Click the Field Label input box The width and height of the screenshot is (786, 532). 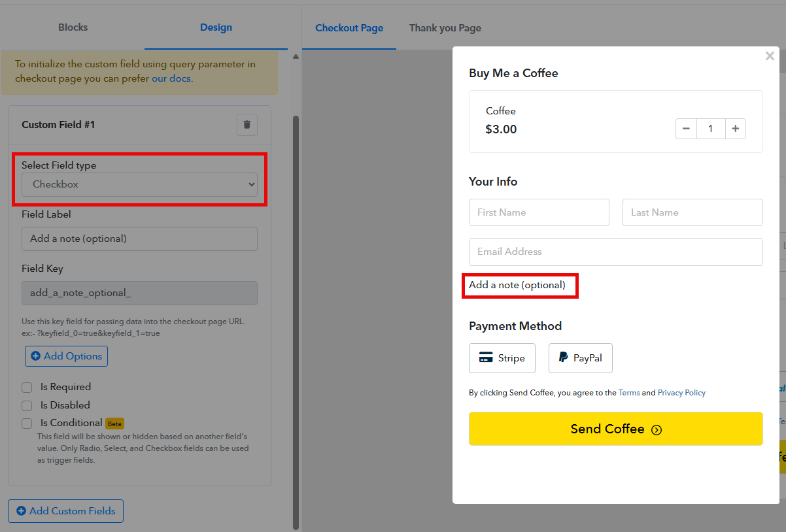pos(139,239)
